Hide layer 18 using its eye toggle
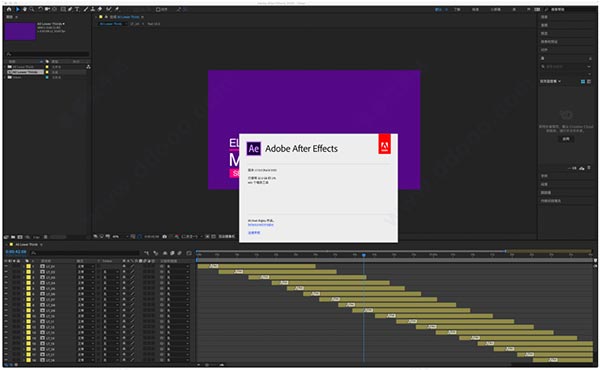Screen dimensions: 600x370 click(6, 360)
